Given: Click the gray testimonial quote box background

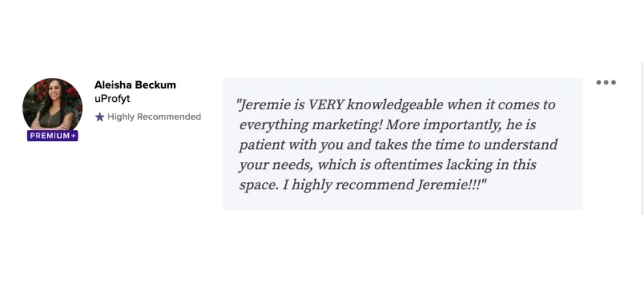Looking at the screenshot, I should point(402,144).
